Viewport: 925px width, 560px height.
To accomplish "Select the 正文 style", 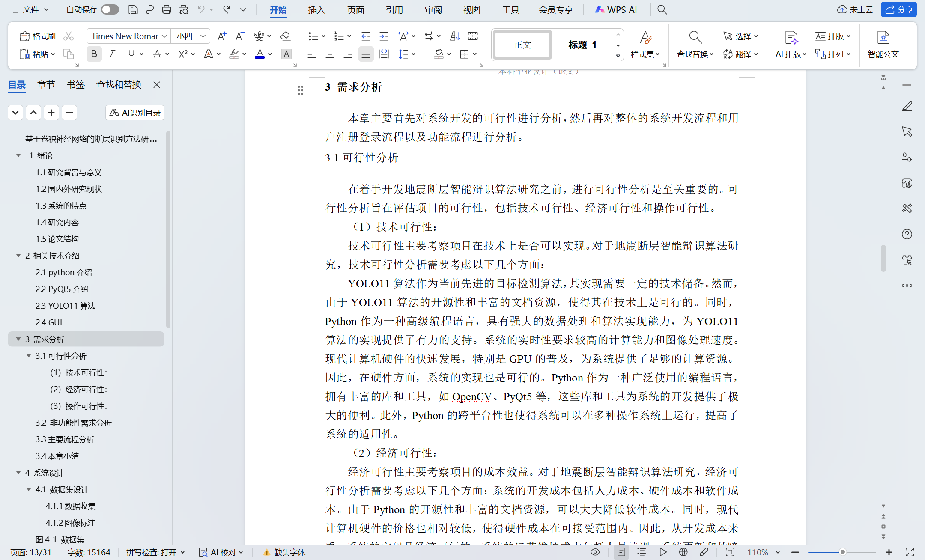I will (x=522, y=45).
